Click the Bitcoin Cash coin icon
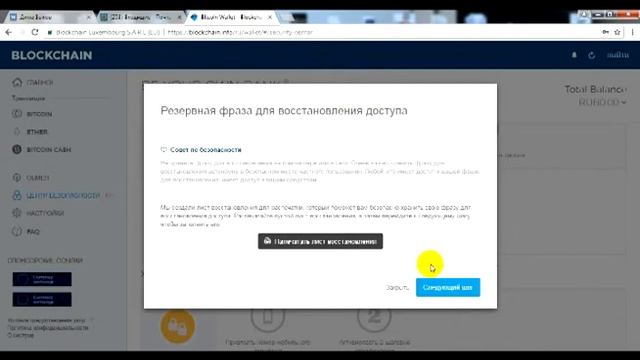Screen dimensions: 640x360 click(17, 149)
